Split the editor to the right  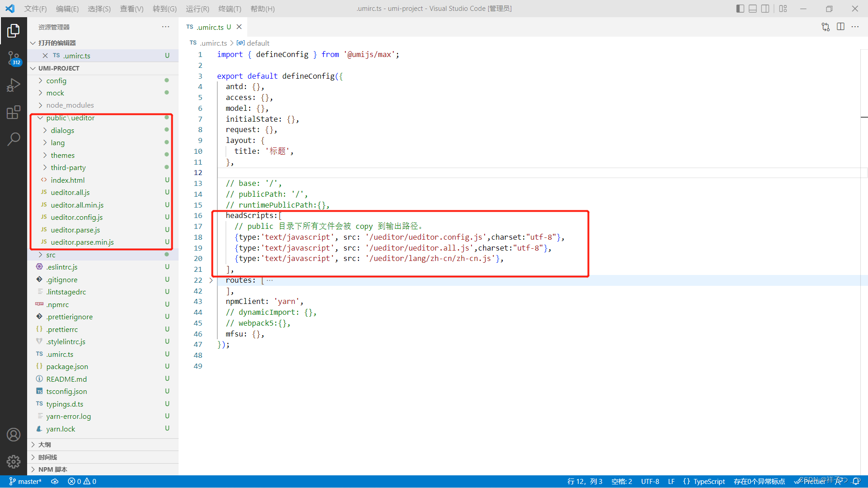pyautogui.click(x=840, y=27)
